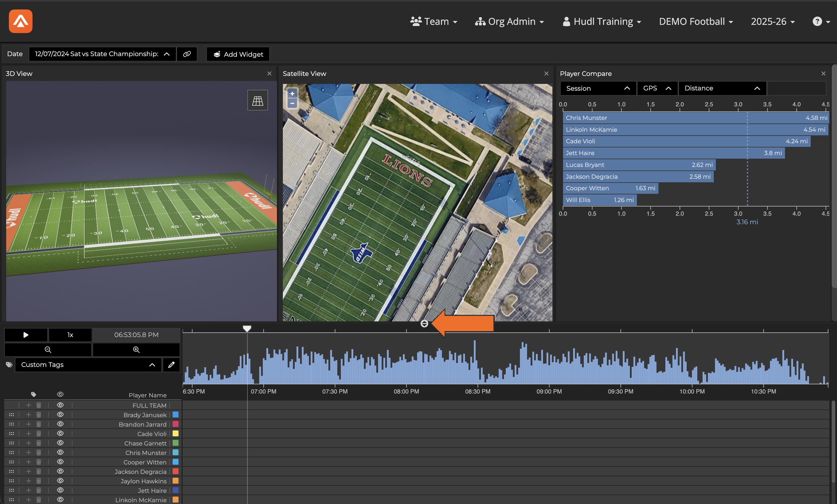The height and width of the screenshot is (504, 837).
Task: Close the Satellite View widget
Action: 546,74
